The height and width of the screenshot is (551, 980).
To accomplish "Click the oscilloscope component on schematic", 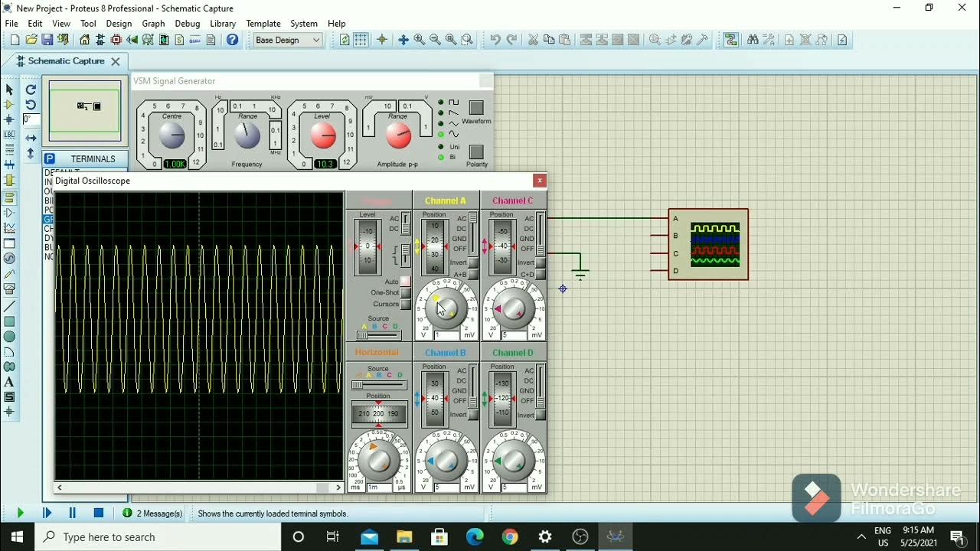I will (x=708, y=244).
